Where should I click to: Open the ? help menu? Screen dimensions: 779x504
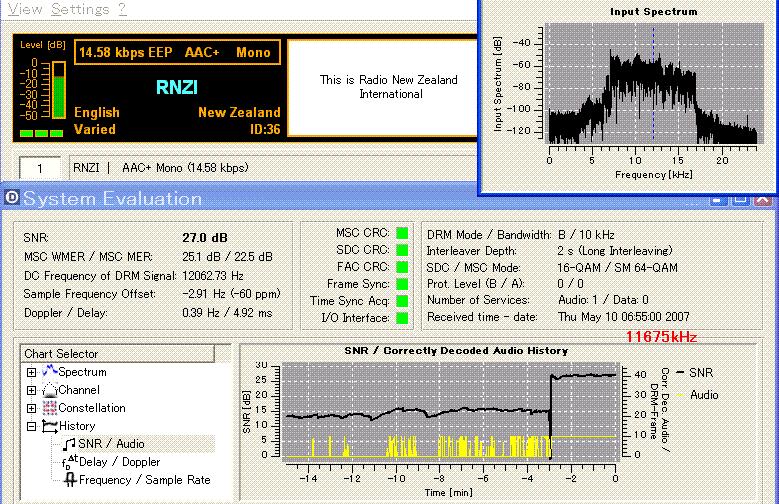122,9
